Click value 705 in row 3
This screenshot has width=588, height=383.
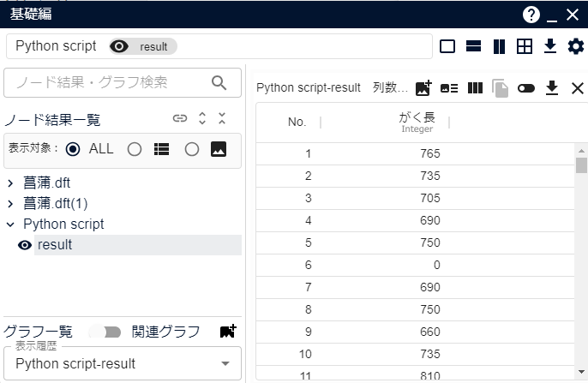click(x=429, y=198)
